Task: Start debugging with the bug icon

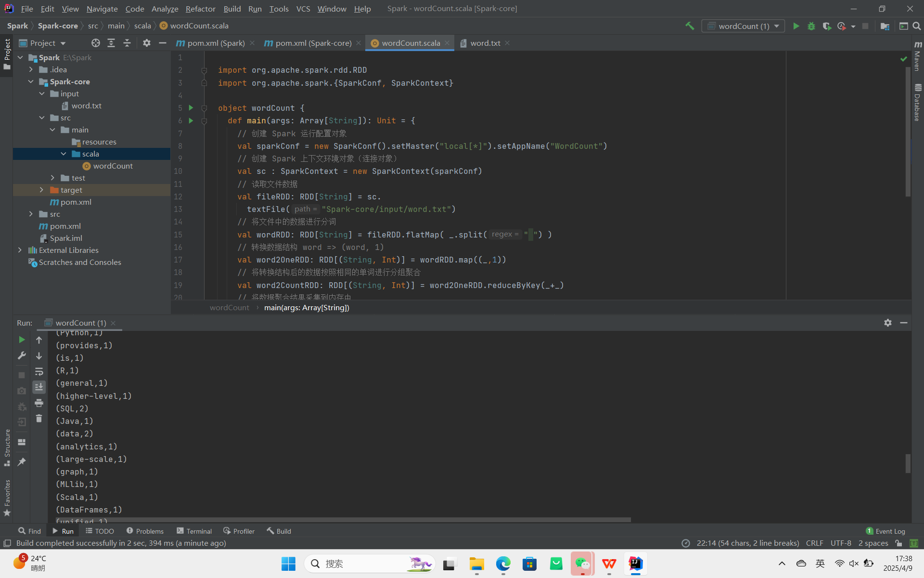Action: pos(811,26)
